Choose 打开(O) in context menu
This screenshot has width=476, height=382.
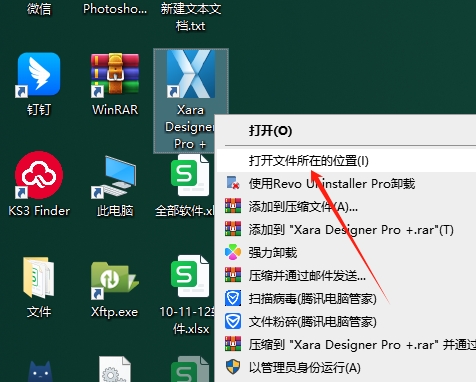pyautogui.click(x=346, y=130)
